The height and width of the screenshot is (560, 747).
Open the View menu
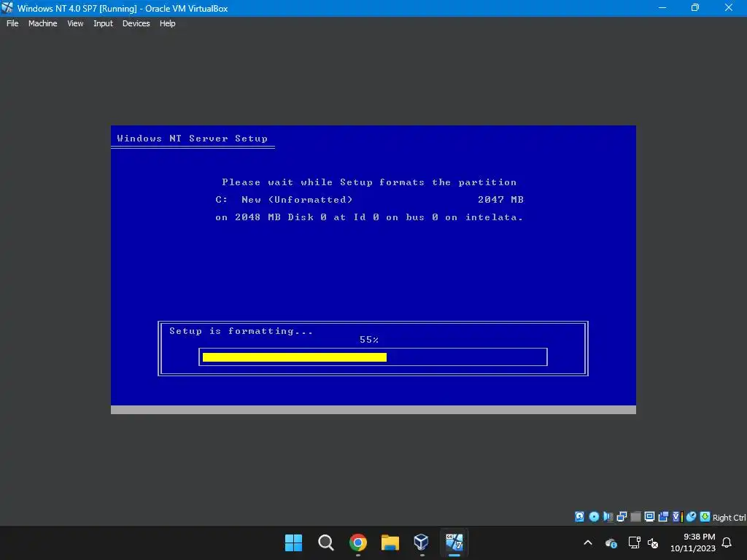coord(75,23)
